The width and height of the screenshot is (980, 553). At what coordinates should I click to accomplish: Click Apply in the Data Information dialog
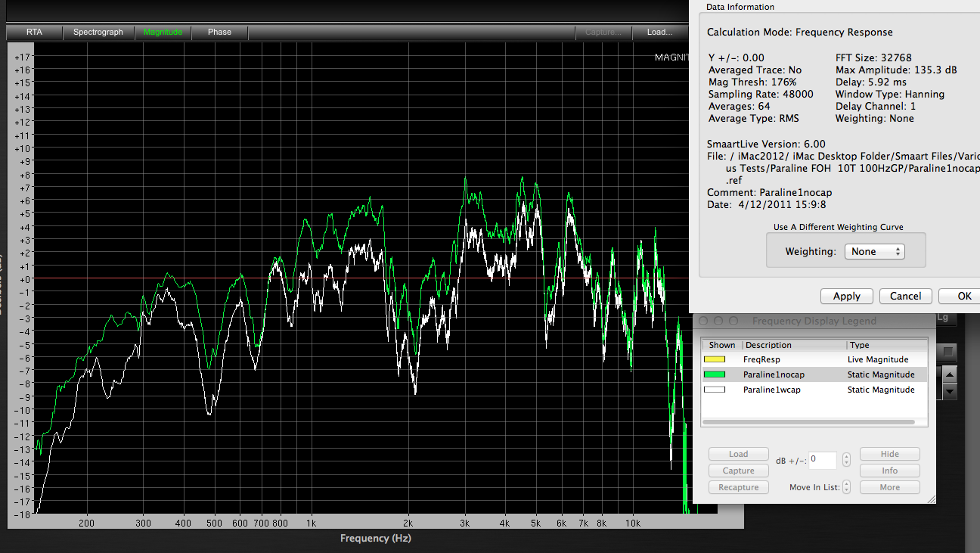pyautogui.click(x=846, y=297)
